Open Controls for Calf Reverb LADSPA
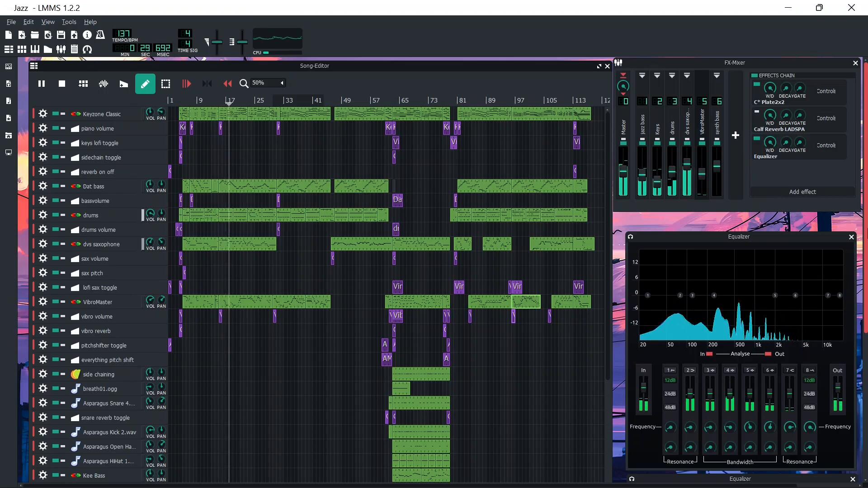This screenshot has height=488, width=868. [x=826, y=118]
